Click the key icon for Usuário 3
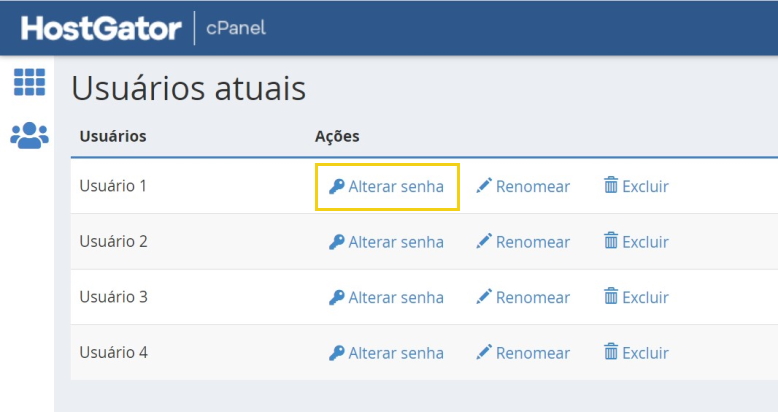The image size is (778, 412). click(x=336, y=297)
